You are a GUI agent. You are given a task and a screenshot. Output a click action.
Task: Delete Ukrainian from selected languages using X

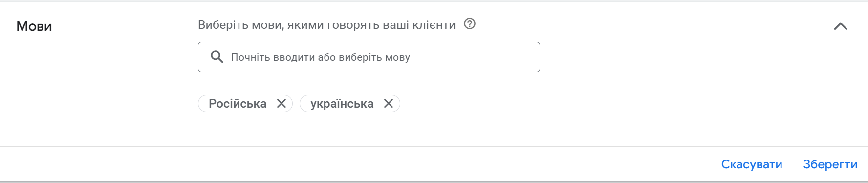coord(389,103)
